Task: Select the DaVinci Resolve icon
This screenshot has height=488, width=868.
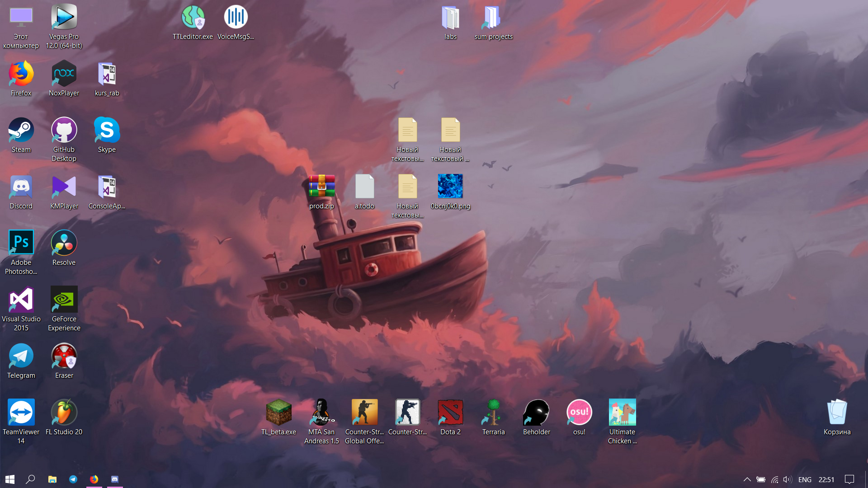Action: pyautogui.click(x=64, y=249)
